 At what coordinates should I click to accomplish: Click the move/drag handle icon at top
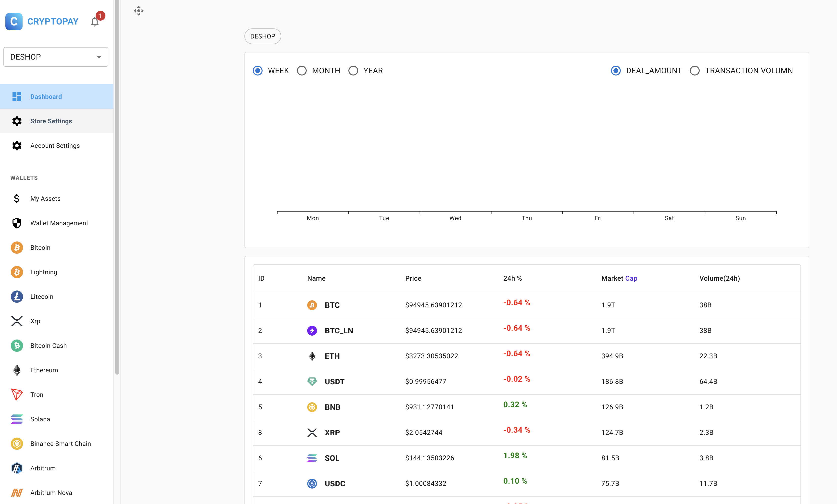point(139,11)
